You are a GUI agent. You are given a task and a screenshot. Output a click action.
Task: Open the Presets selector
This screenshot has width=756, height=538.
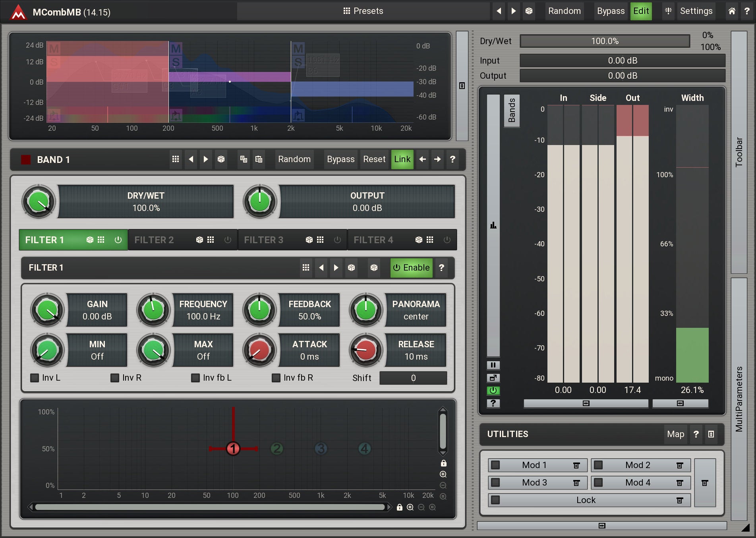point(363,11)
